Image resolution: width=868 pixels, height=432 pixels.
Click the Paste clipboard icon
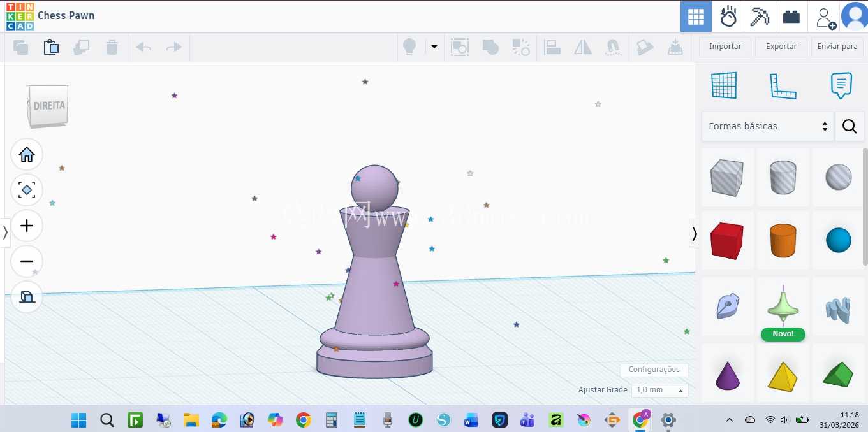point(51,47)
